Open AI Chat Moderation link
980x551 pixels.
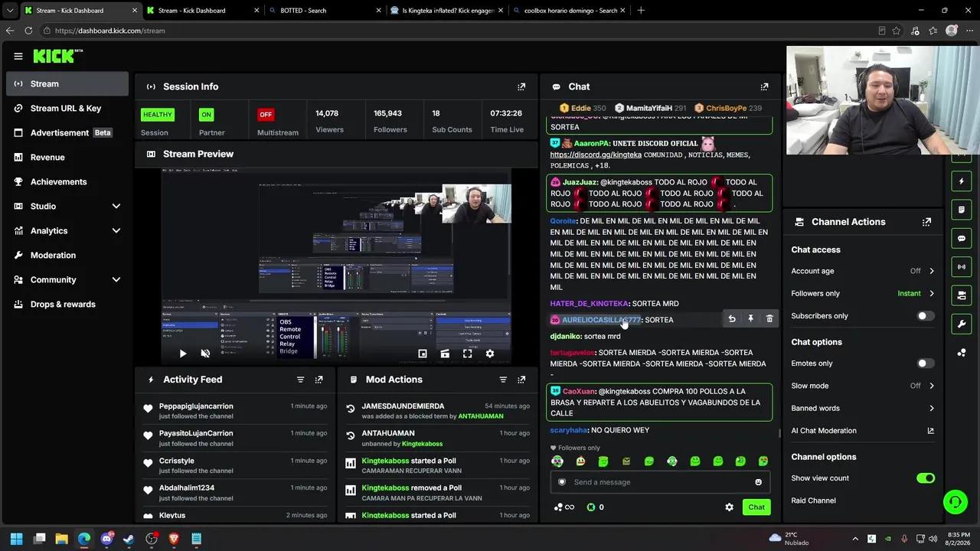tap(863, 431)
